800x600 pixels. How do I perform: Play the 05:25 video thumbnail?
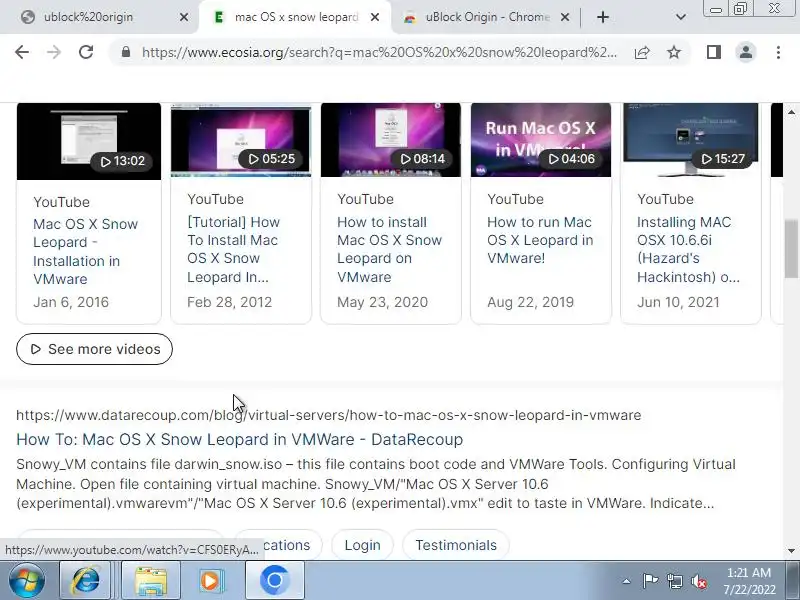pyautogui.click(x=241, y=140)
